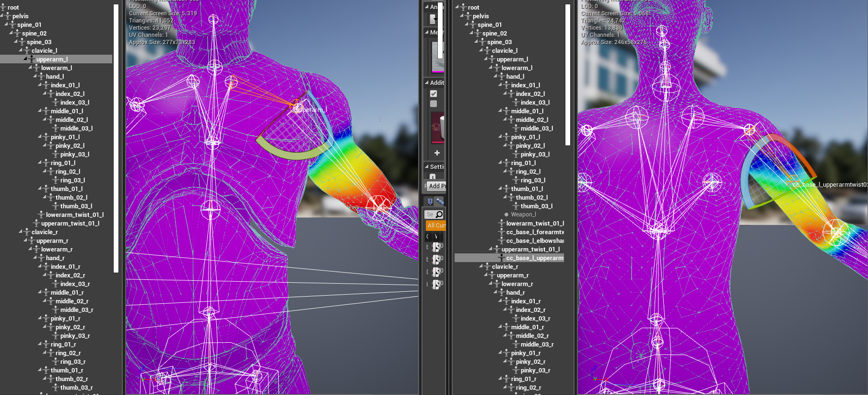Image resolution: width=868 pixels, height=395 pixels.
Task: Click lowerarm_twist_01_l bone icon in left tree
Action: tap(42, 215)
